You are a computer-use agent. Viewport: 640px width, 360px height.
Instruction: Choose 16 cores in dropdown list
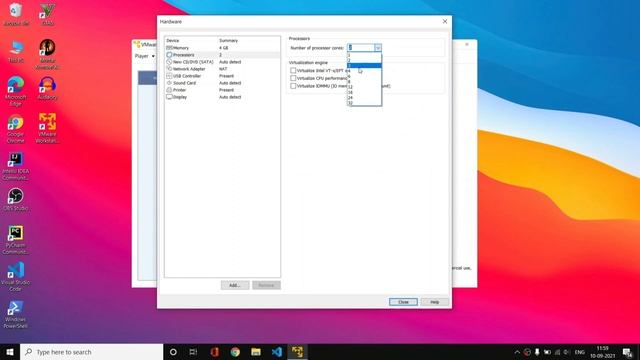364,92
